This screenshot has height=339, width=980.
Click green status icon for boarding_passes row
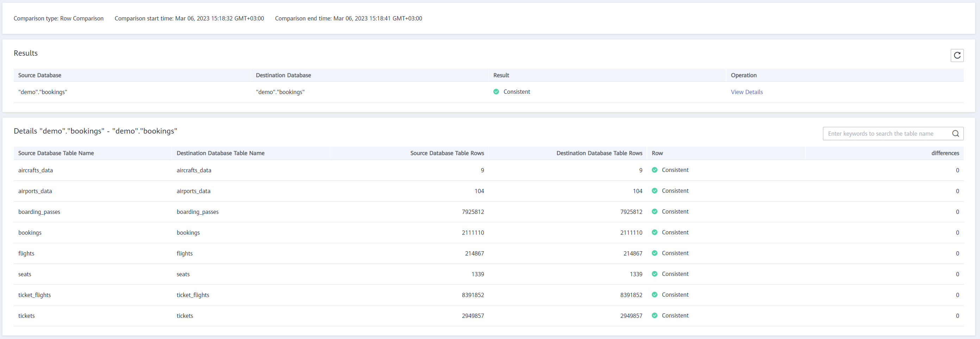[x=654, y=212]
